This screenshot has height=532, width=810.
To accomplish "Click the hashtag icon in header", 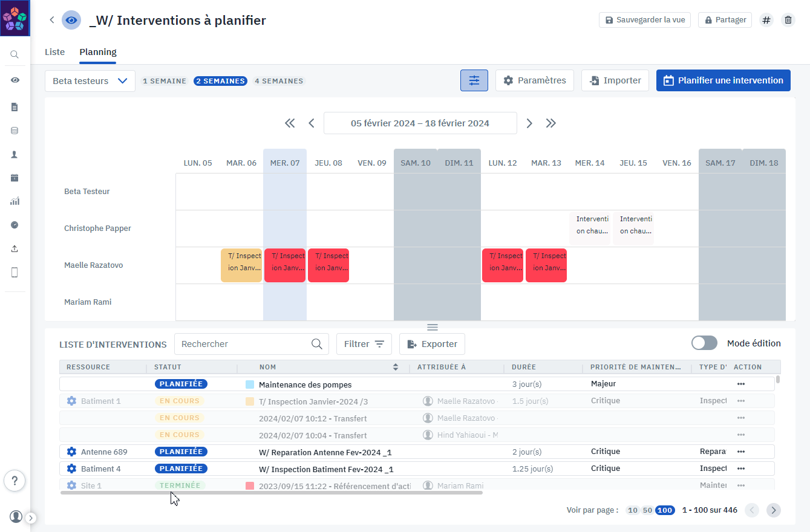I will pos(766,20).
